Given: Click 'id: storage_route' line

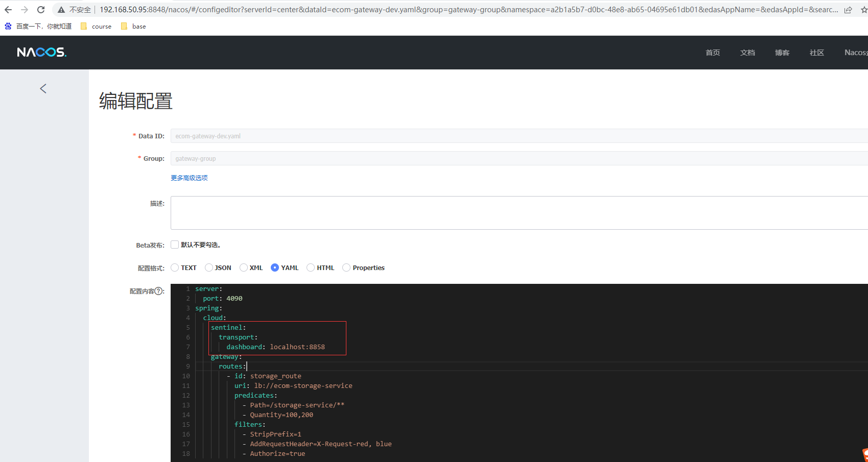Looking at the screenshot, I should [x=268, y=376].
